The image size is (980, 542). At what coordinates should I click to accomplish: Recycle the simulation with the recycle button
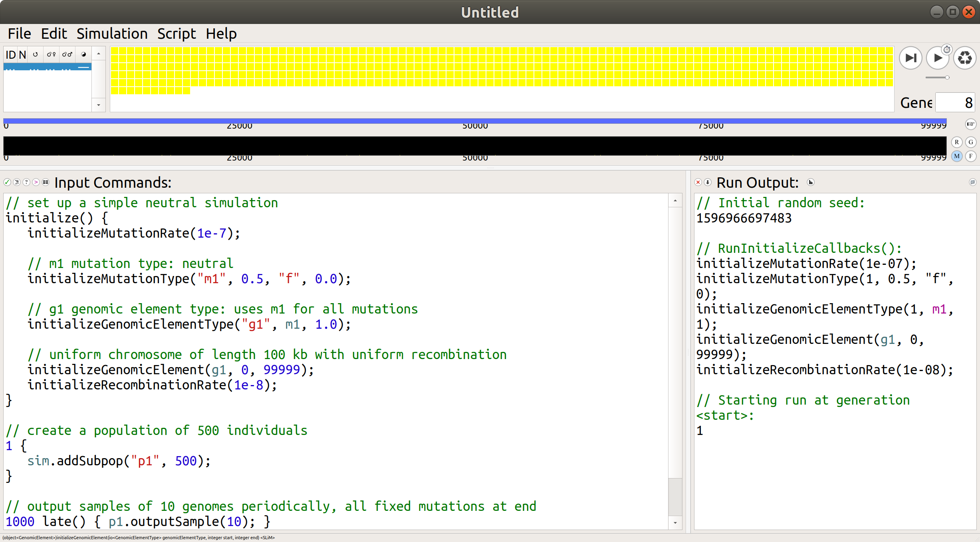(965, 58)
